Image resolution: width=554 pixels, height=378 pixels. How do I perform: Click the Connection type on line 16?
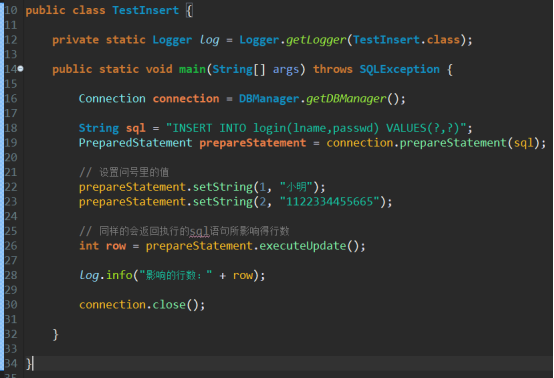click(112, 99)
